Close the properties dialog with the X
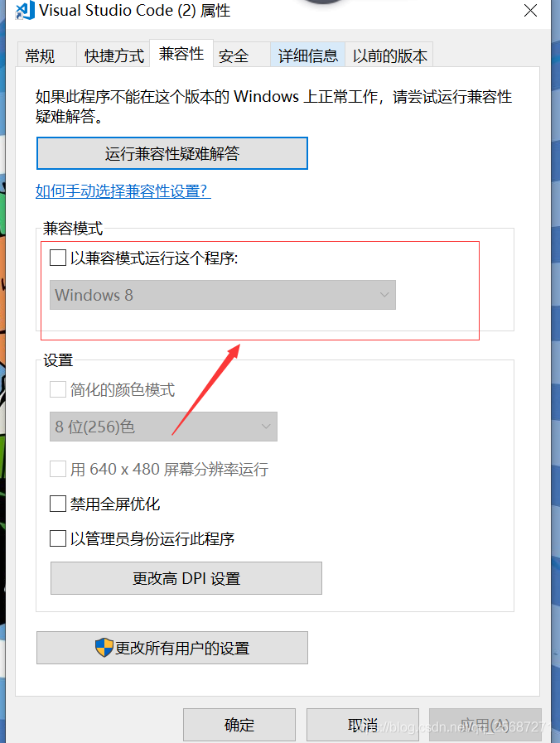This screenshot has width=560, height=743. [x=530, y=10]
